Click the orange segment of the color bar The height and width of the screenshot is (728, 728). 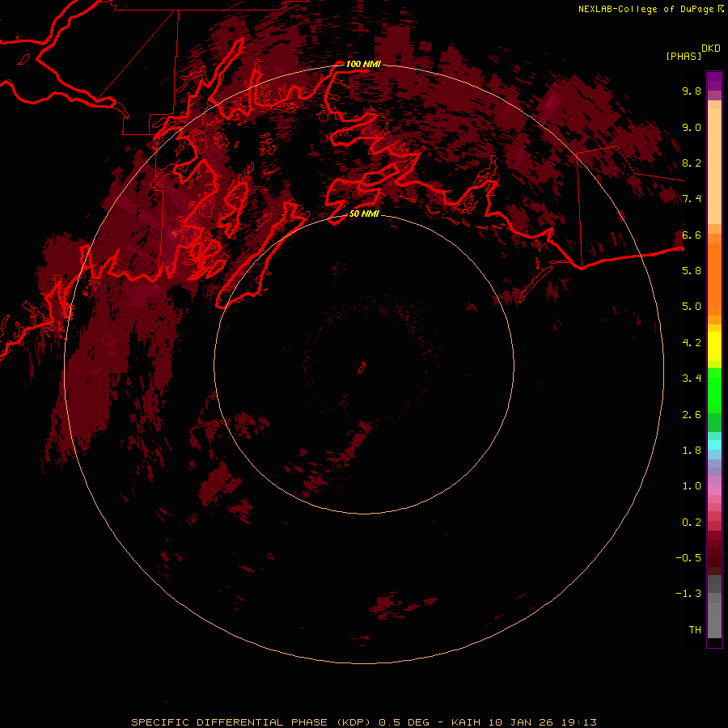[714, 278]
